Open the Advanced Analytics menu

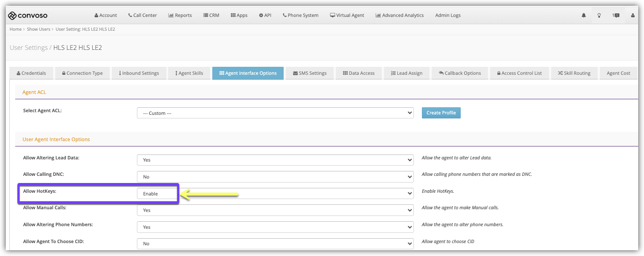pyautogui.click(x=400, y=15)
